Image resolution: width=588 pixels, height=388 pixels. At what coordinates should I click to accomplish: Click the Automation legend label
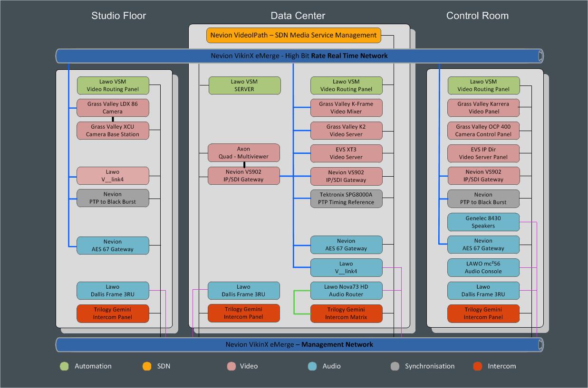93,366
